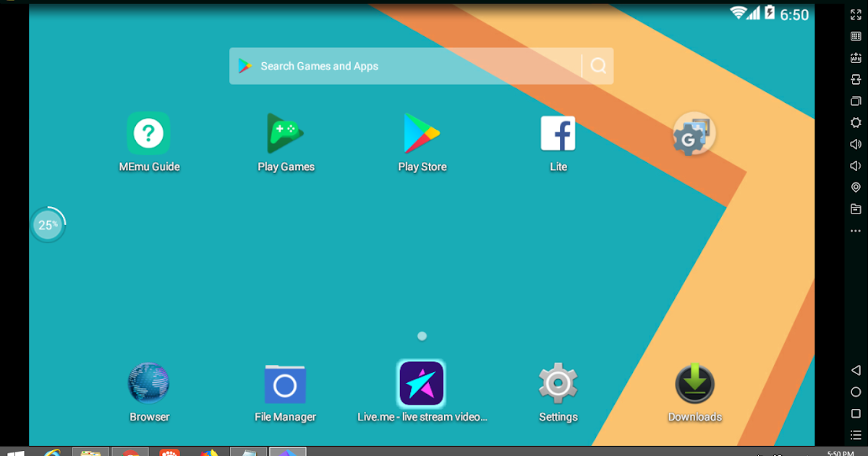Viewport: 868px width, 456px height.
Task: Click the rotate screen sidebar icon
Action: click(x=856, y=80)
